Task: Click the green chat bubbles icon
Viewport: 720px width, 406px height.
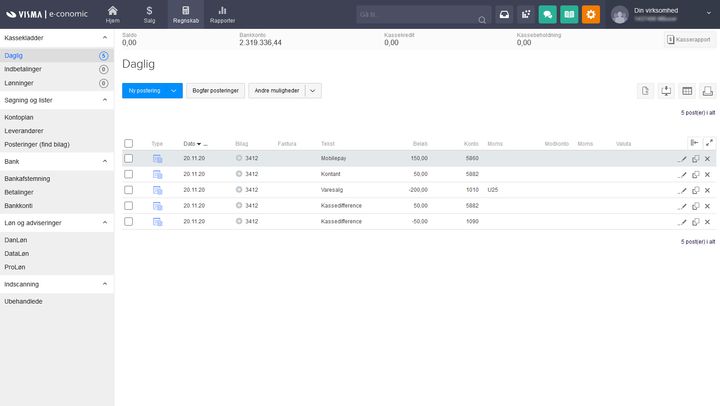Action: click(x=547, y=14)
